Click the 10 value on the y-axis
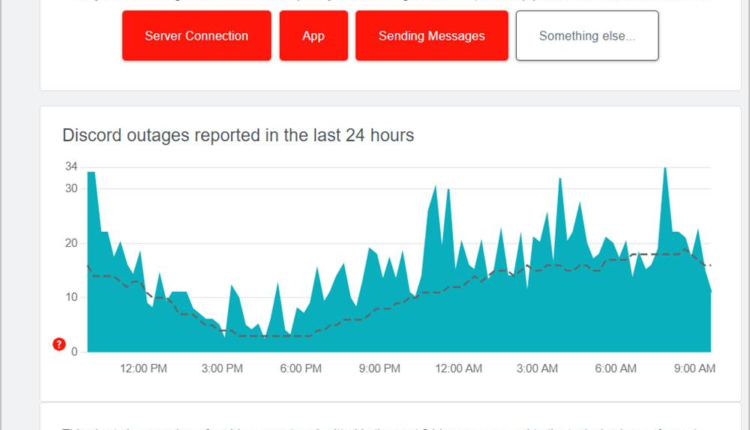The height and width of the screenshot is (430, 750). tap(71, 297)
